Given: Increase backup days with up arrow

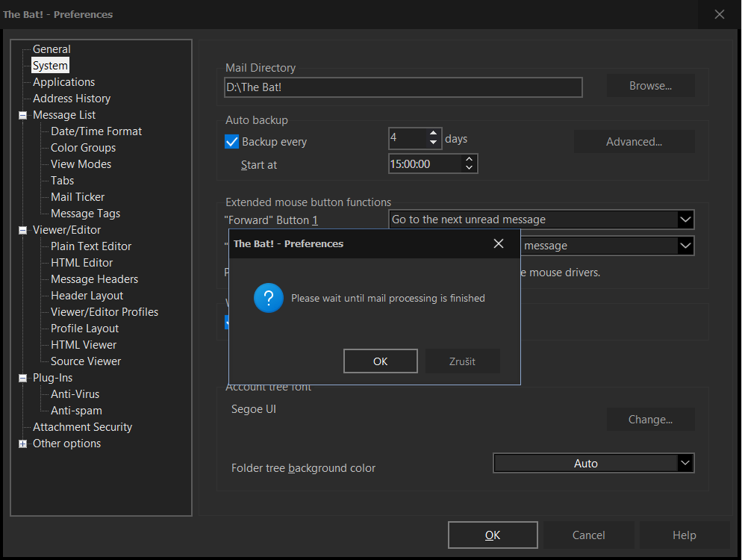Looking at the screenshot, I should coord(433,134).
